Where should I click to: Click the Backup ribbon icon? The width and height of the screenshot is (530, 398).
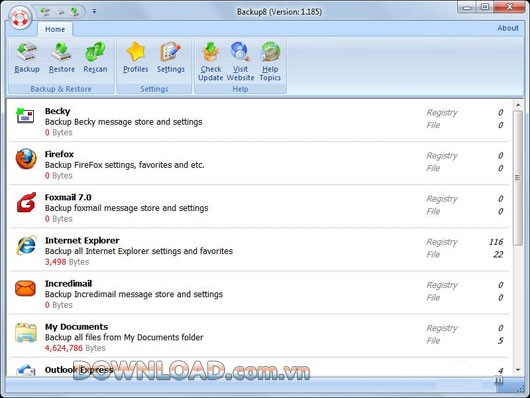tap(27, 52)
